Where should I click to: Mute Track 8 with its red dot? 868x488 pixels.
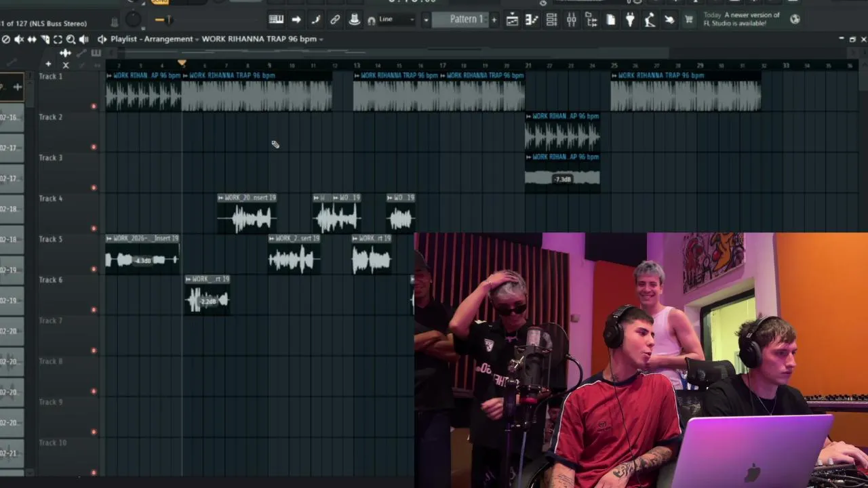pyautogui.click(x=94, y=391)
